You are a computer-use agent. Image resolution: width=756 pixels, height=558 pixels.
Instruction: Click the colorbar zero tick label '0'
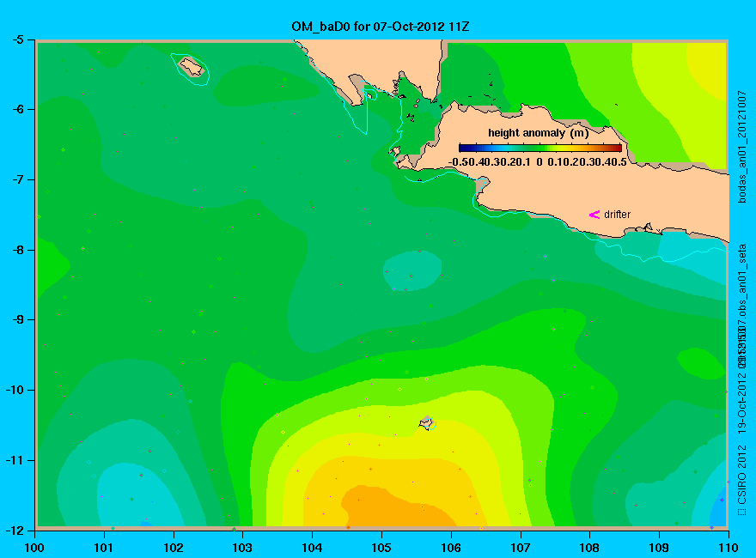click(x=539, y=162)
